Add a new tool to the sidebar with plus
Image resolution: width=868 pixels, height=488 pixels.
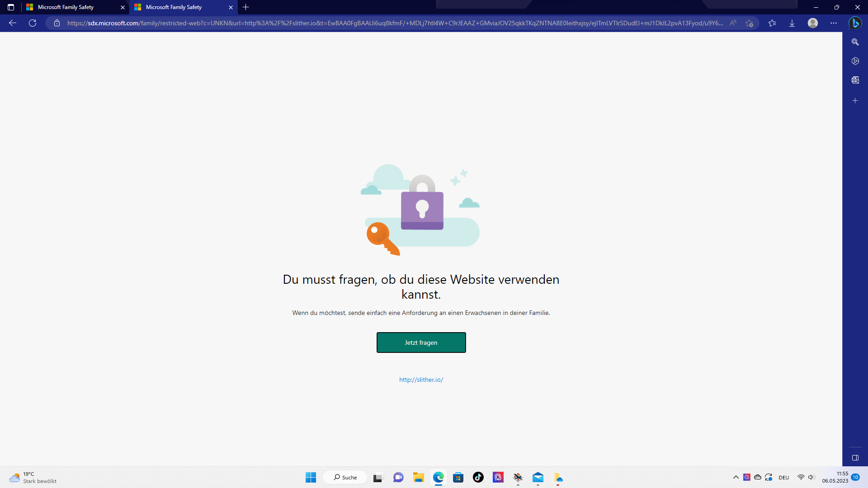tap(855, 100)
